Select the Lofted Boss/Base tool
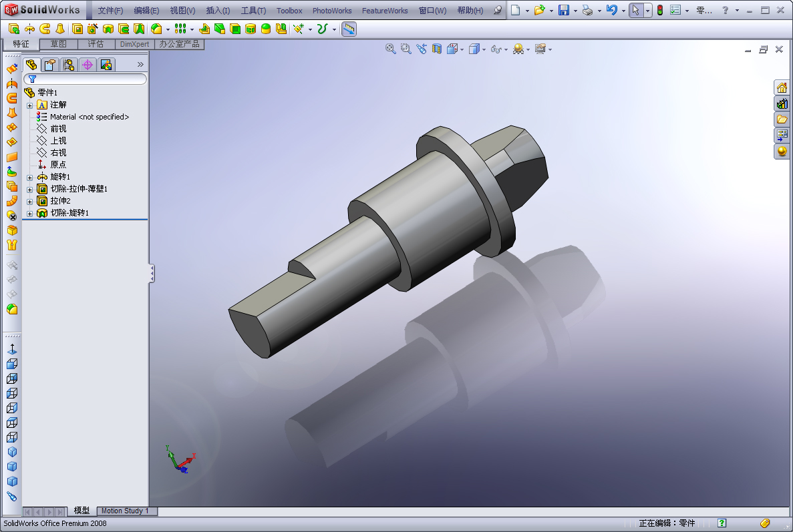Image resolution: width=793 pixels, height=532 pixels. (60, 29)
